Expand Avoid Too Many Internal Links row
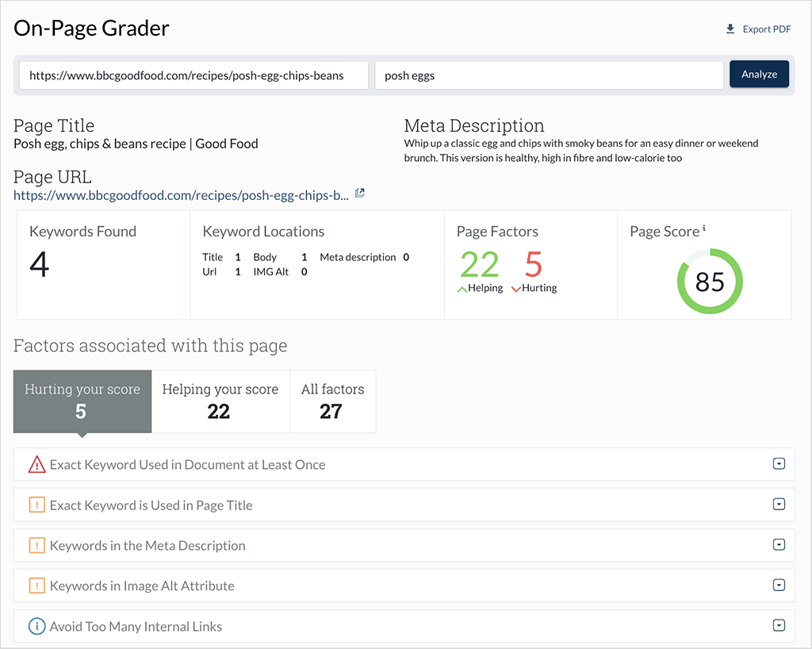 779,626
